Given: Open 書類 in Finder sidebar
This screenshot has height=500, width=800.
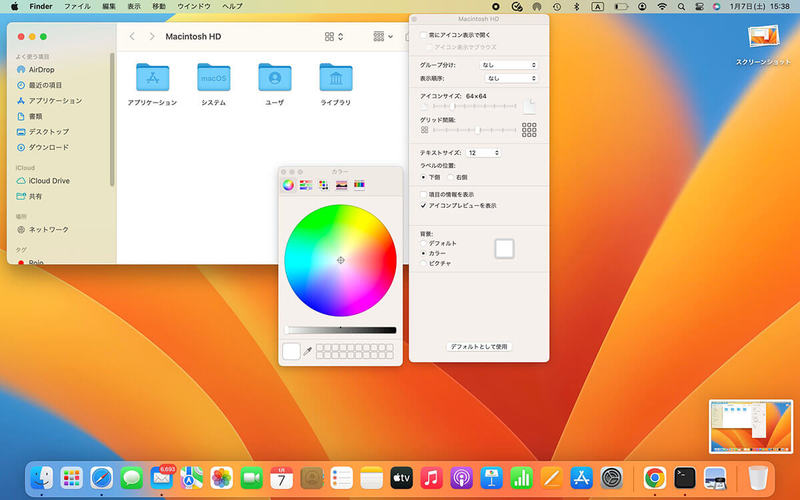Looking at the screenshot, I should tap(30, 116).
